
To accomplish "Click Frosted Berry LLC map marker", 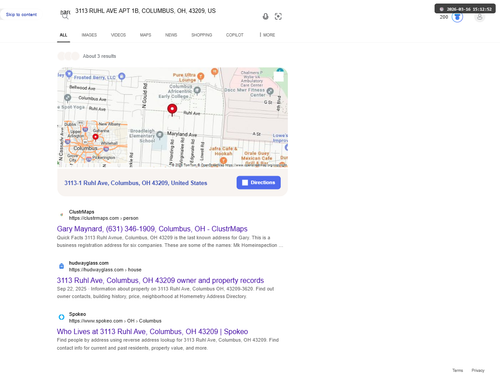I will (x=122, y=76).
